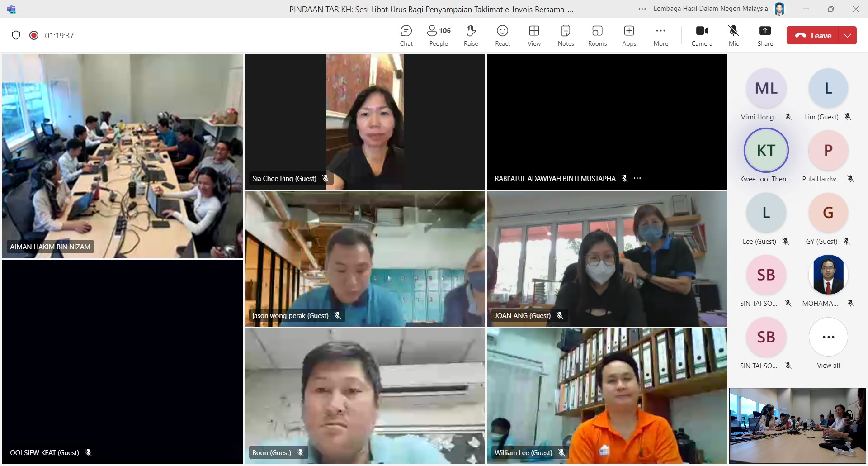This screenshot has width=868, height=466.
Task: Open the React emoji picker
Action: (x=502, y=35)
